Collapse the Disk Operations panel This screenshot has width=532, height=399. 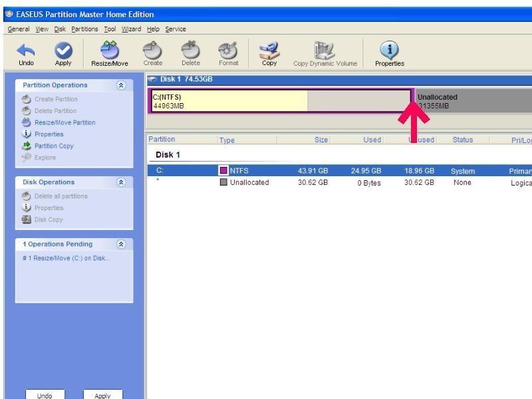pos(121,182)
